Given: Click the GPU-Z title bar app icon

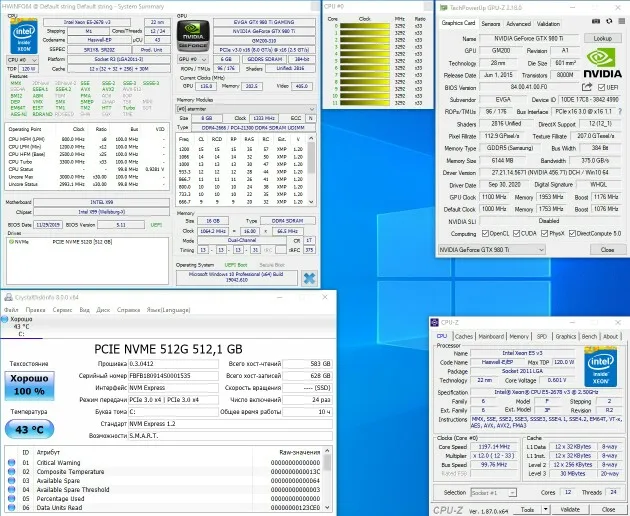Looking at the screenshot, I should pos(443,8).
